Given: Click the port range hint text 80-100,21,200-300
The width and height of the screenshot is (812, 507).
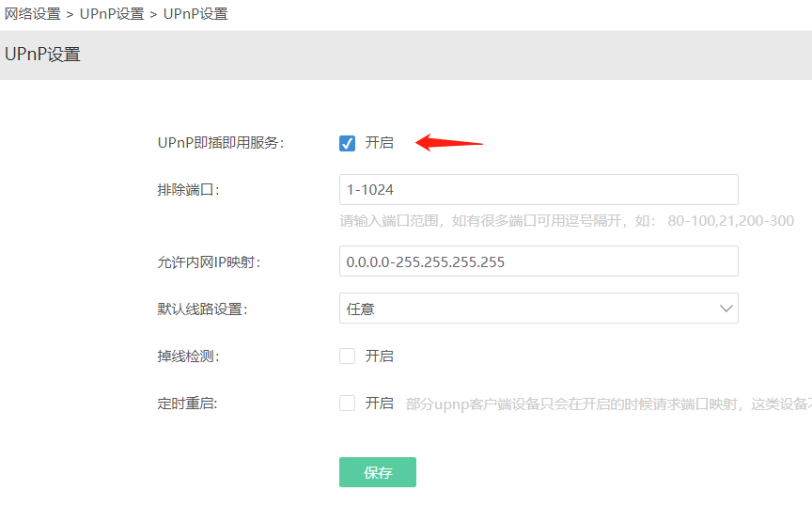Looking at the screenshot, I should point(730,221).
